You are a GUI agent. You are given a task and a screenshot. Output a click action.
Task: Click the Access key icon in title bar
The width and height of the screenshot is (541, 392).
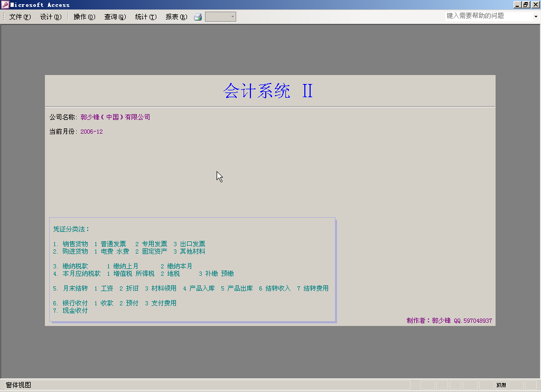pos(5,5)
